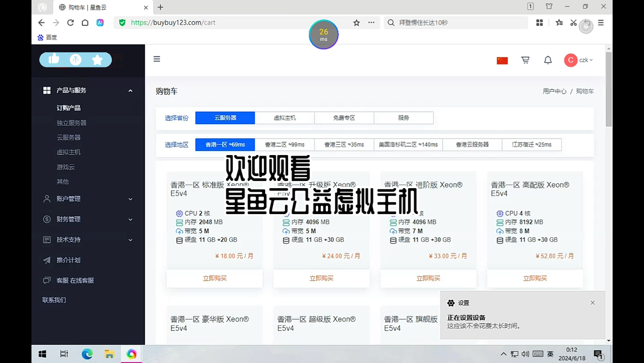Viewport: 644px width, 363px height.
Task: Switch language via China flag icon
Action: coord(502,60)
